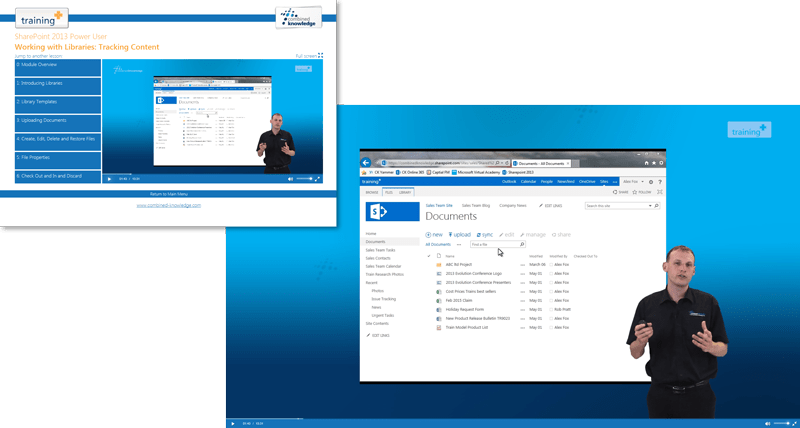This screenshot has height=428, width=800.
Task: Open Sites in the SharePoint top bar
Action: pyautogui.click(x=604, y=182)
